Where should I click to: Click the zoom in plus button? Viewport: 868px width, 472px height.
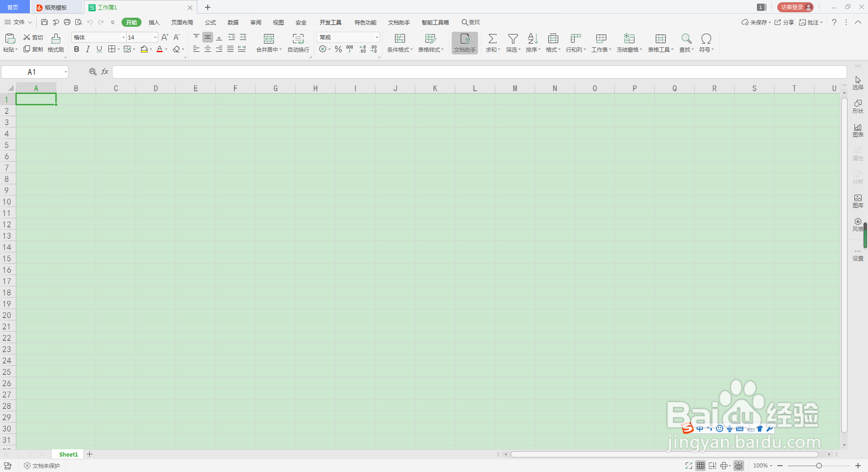858,466
